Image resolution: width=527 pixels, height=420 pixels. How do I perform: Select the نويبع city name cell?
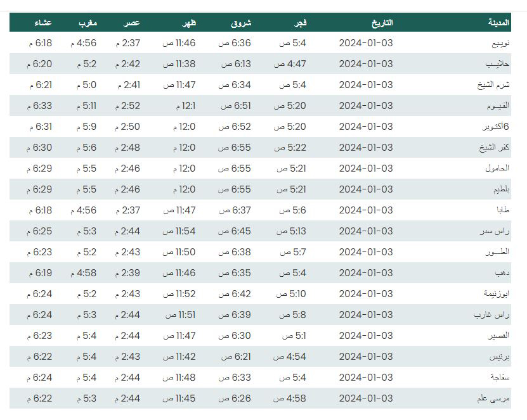tap(500, 43)
